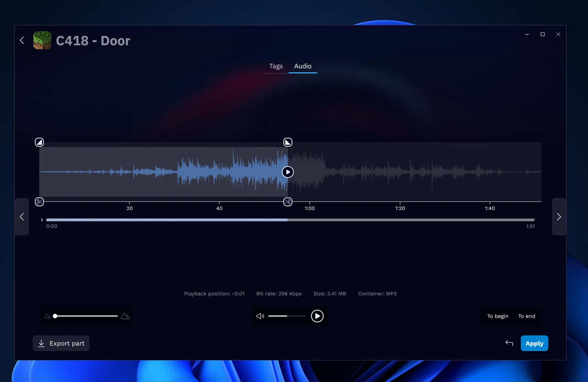588x382 pixels.
Task: Select the Audio tab
Action: coord(303,66)
